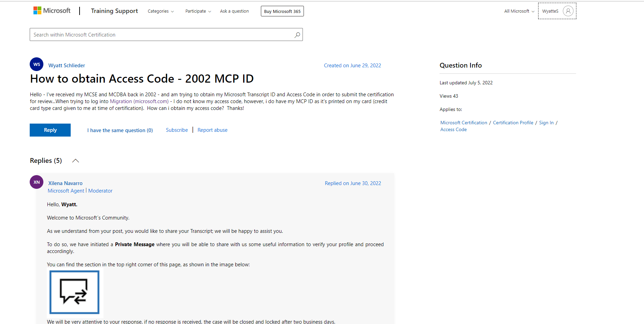The height and width of the screenshot is (324, 644).
Task: Expand the Categories dropdown
Action: [161, 11]
